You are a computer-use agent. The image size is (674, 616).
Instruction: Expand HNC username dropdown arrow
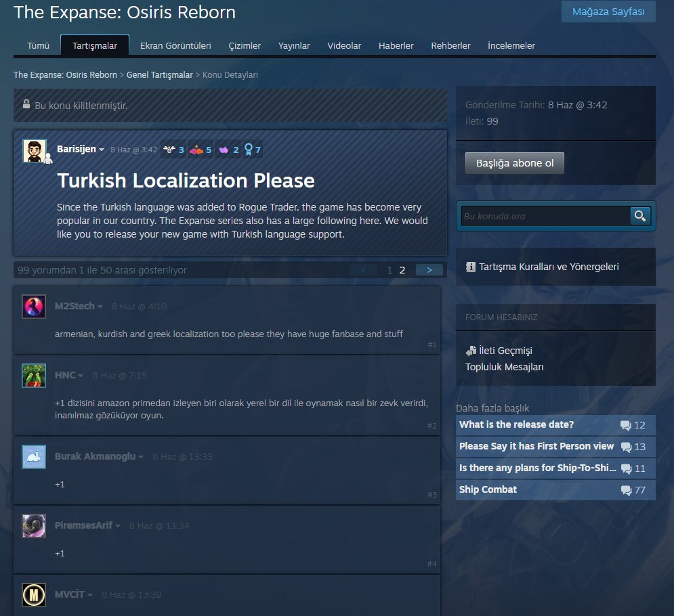click(81, 376)
